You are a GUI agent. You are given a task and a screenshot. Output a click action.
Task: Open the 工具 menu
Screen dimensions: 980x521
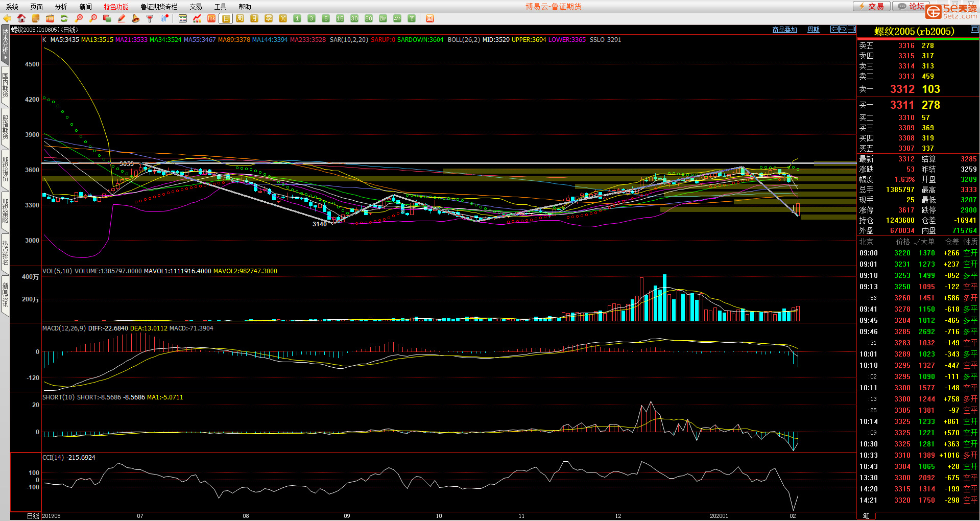pyautogui.click(x=221, y=7)
